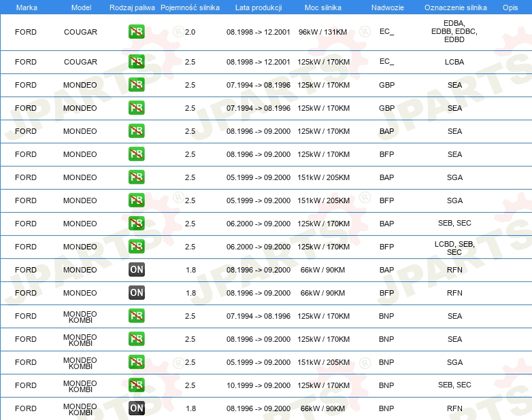The width and height of the screenshot is (532, 420).
Task: Click 'RFN' engine code in Mondeo BAP row
Action: [454, 270]
